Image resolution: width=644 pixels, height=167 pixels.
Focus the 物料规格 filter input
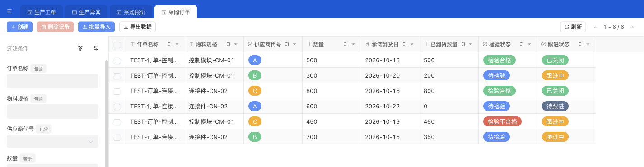pyautogui.click(x=52, y=111)
